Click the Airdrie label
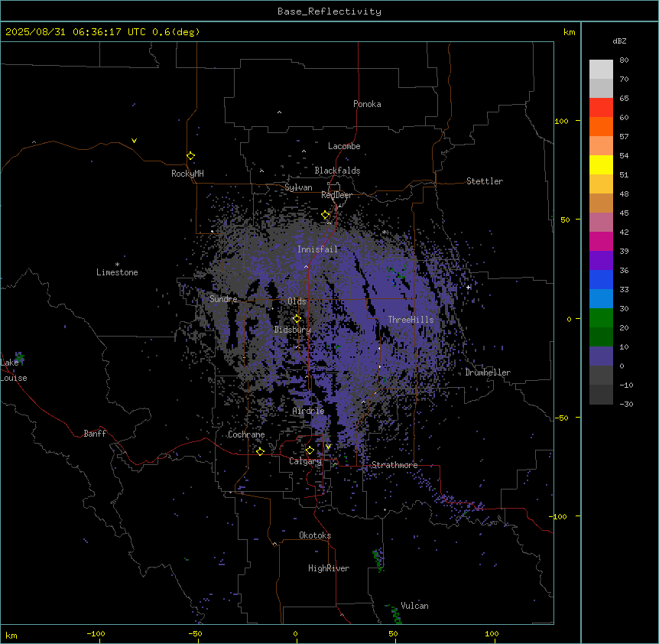This screenshot has height=644, width=659. pos(309,411)
